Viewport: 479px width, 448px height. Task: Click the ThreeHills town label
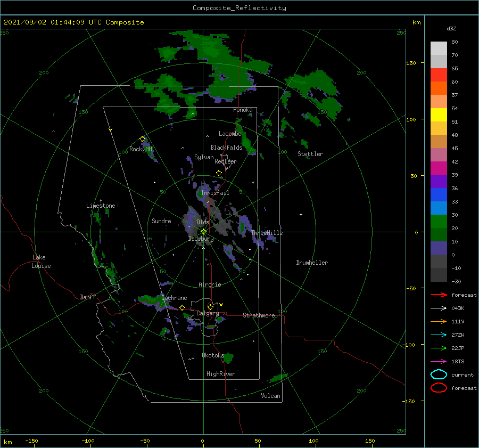(x=267, y=233)
